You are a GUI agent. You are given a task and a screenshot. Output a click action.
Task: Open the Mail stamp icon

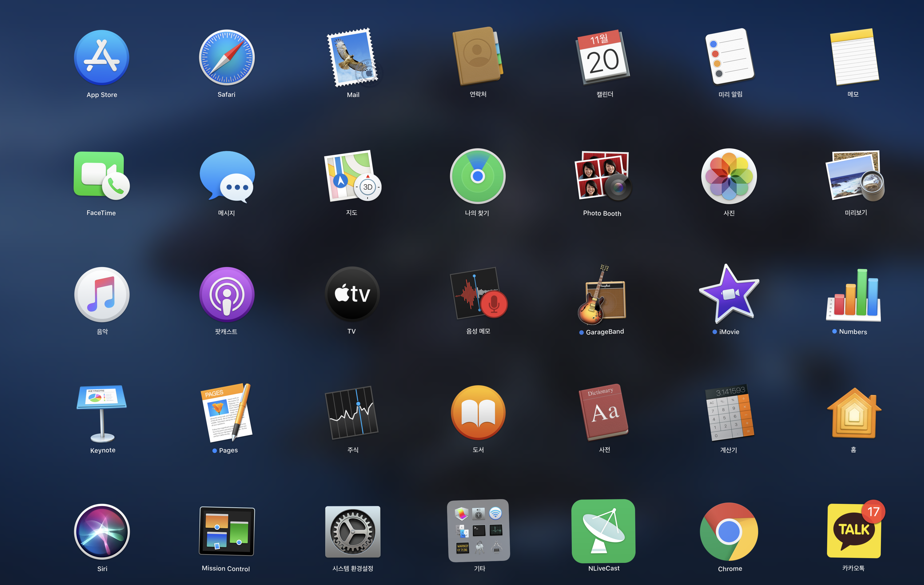pyautogui.click(x=353, y=58)
